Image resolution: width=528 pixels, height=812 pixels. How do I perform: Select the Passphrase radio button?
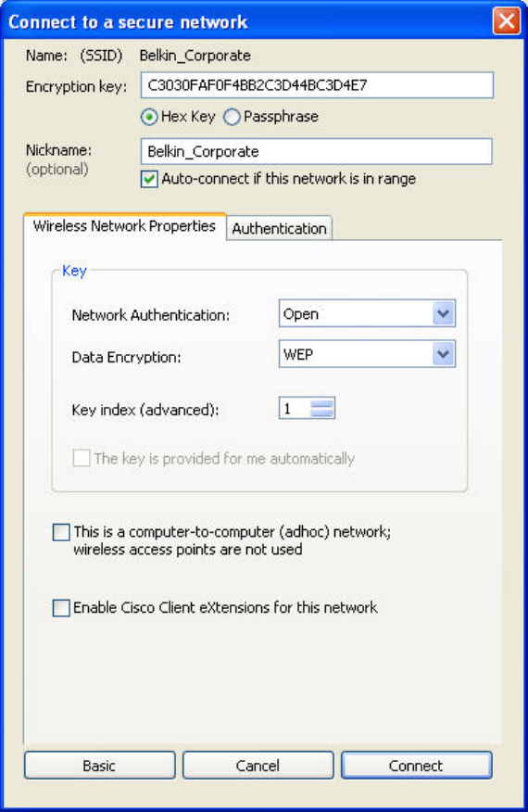232,117
